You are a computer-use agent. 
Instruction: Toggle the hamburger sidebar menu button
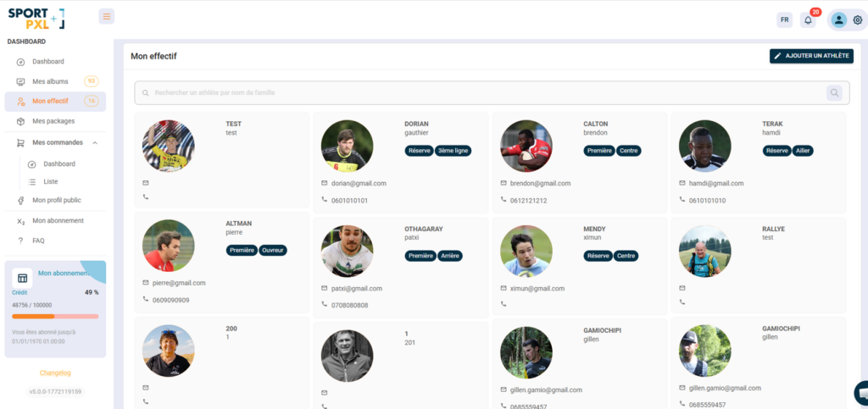pyautogui.click(x=106, y=16)
